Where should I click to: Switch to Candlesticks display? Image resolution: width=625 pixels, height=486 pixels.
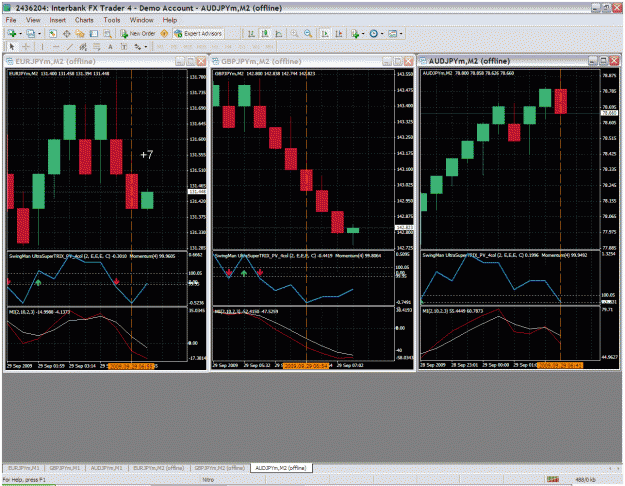pos(265,34)
